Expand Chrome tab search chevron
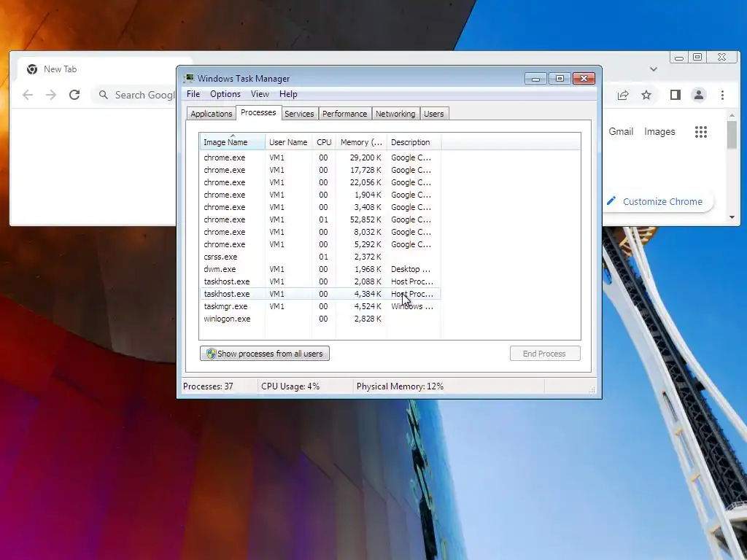Viewport: 747px width, 560px height. (x=653, y=69)
